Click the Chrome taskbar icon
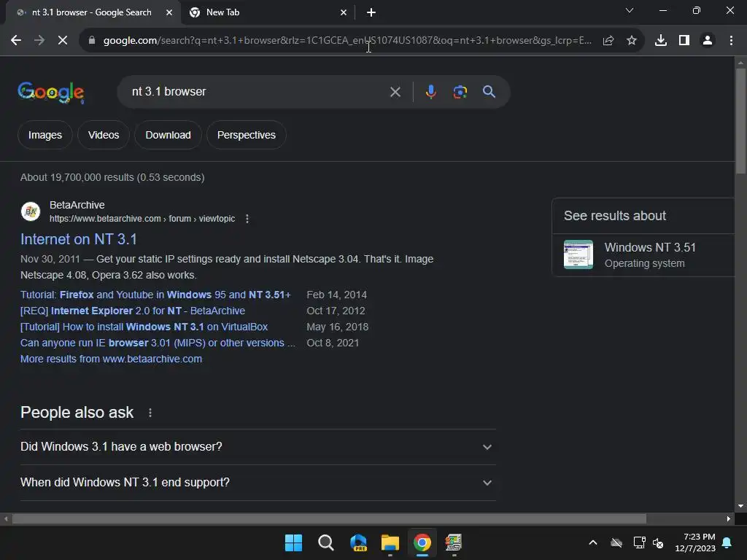Image resolution: width=747 pixels, height=560 pixels. point(422,542)
